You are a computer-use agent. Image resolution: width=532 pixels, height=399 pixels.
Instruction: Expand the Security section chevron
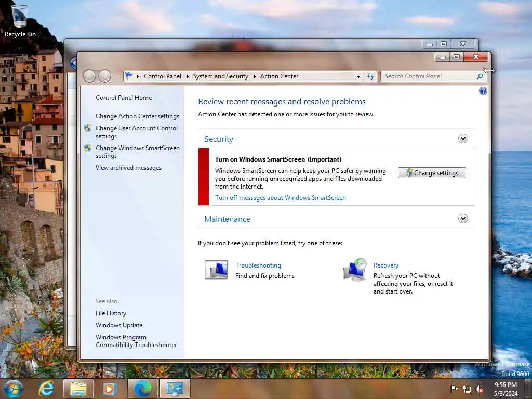[x=463, y=138]
